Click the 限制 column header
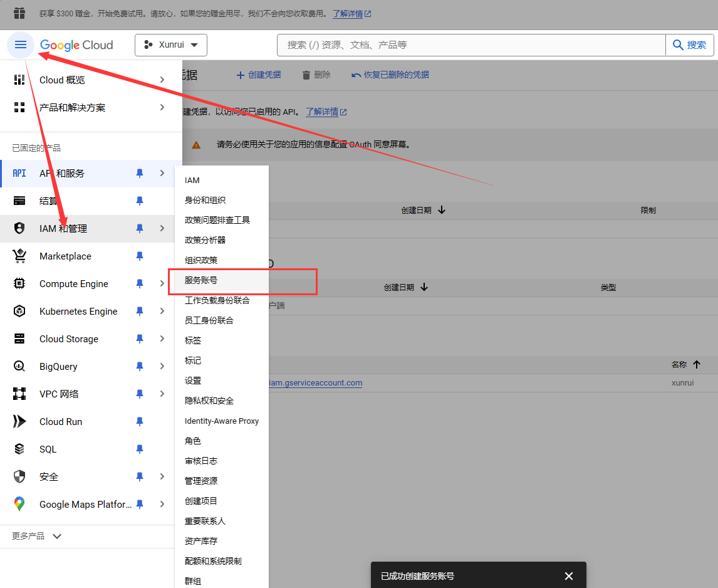The width and height of the screenshot is (718, 588). [x=648, y=211]
